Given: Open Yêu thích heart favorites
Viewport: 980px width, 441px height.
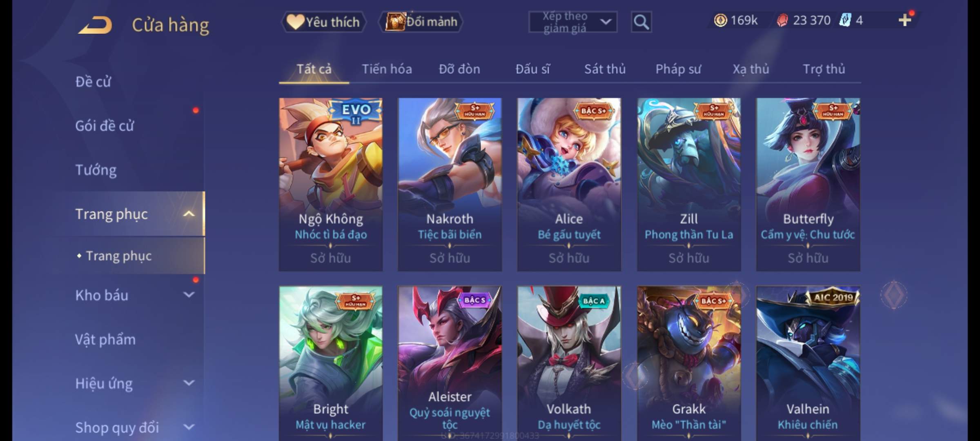Looking at the screenshot, I should [323, 22].
